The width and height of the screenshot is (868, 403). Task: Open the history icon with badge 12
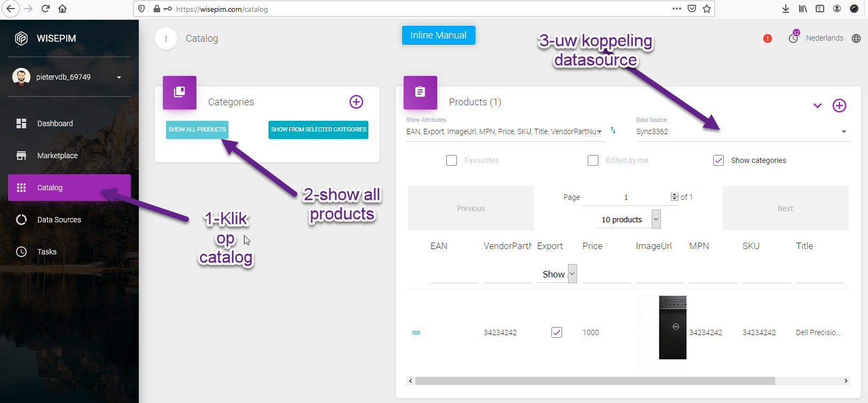[x=794, y=38]
